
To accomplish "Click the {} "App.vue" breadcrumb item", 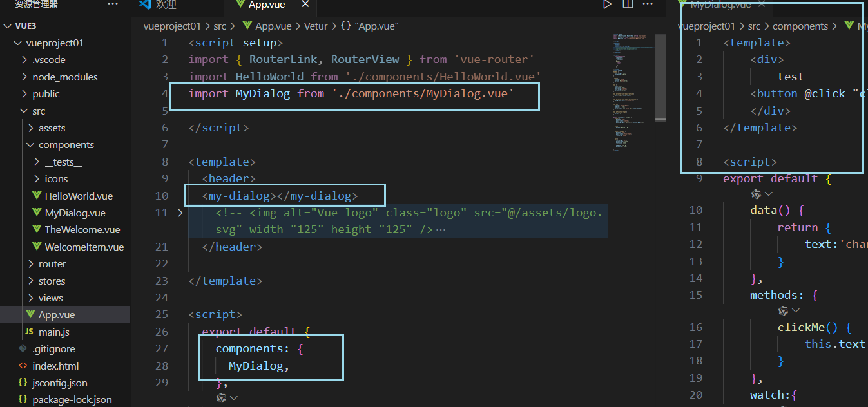I will tap(369, 26).
